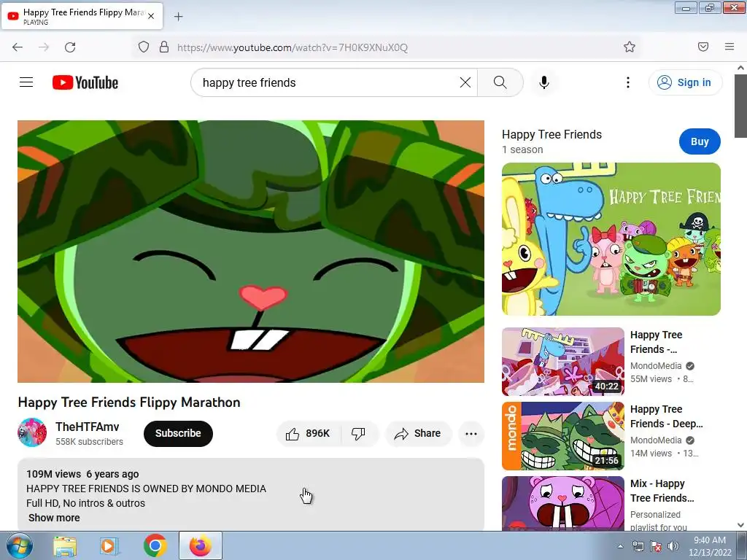
Task: Click scrollbar down arrow
Action: pyautogui.click(x=741, y=525)
